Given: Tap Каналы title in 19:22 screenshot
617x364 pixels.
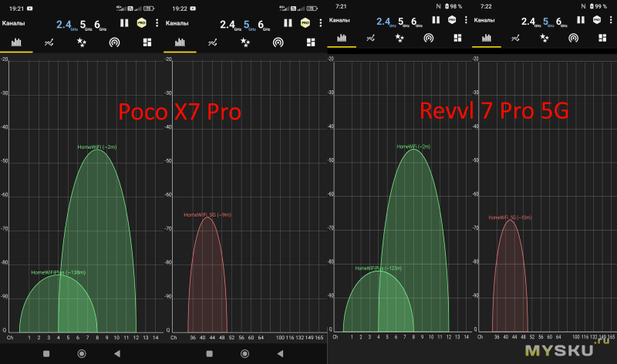Looking at the screenshot, I should [177, 23].
